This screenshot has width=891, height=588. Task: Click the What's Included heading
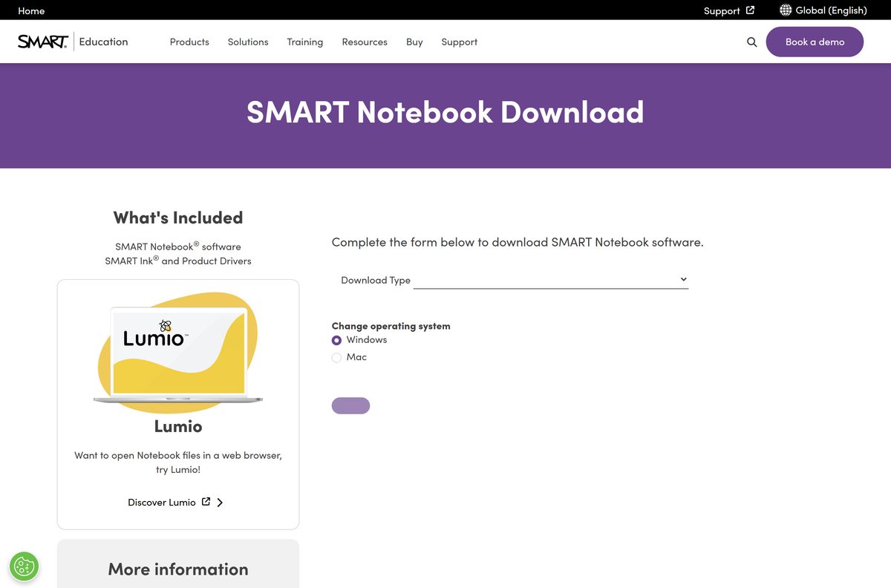[x=178, y=218]
